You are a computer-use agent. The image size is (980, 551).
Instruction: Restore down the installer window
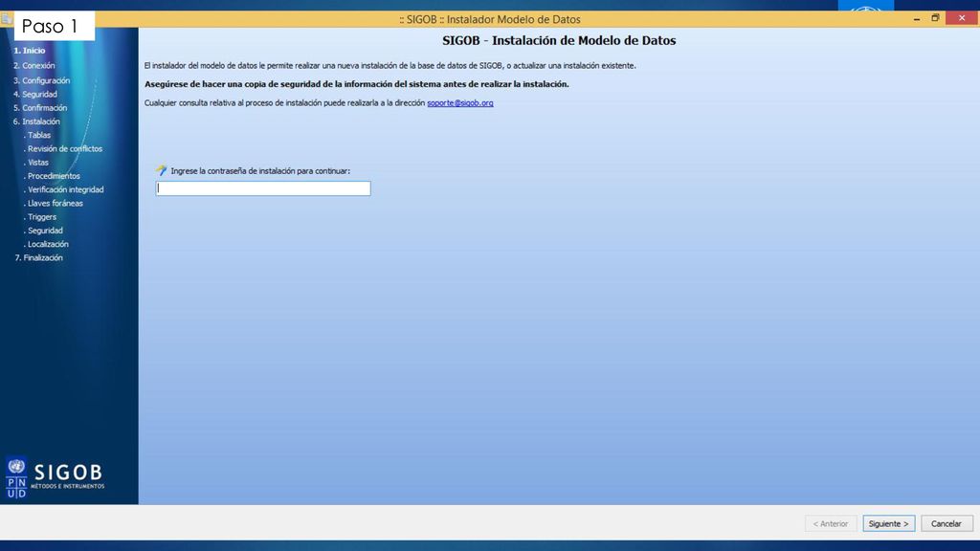(935, 19)
